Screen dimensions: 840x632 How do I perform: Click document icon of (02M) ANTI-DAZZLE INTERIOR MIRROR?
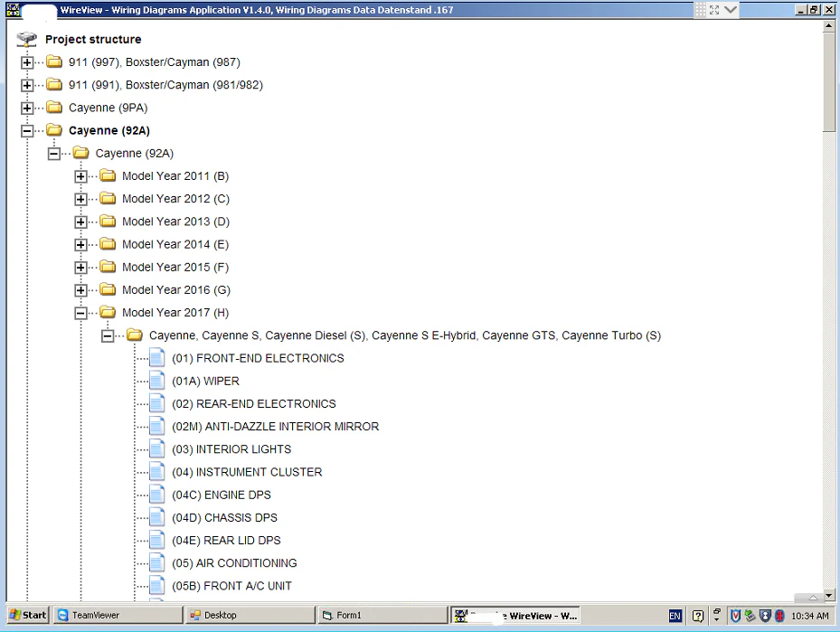[157, 427]
